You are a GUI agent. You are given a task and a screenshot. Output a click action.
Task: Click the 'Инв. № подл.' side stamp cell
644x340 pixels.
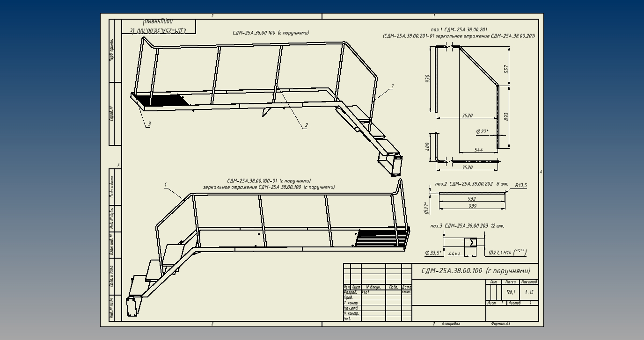point(112,308)
